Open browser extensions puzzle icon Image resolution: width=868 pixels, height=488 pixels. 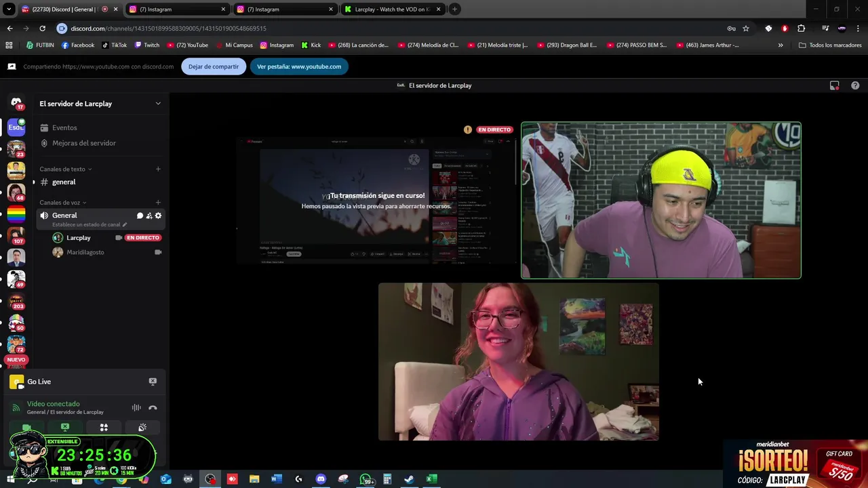802,28
